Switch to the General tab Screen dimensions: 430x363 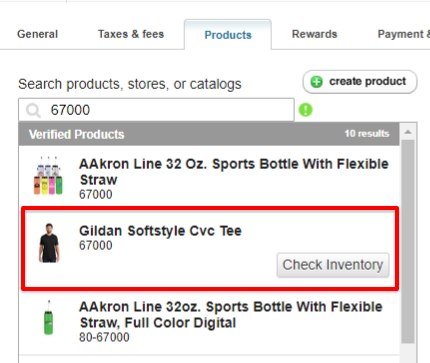point(37,34)
